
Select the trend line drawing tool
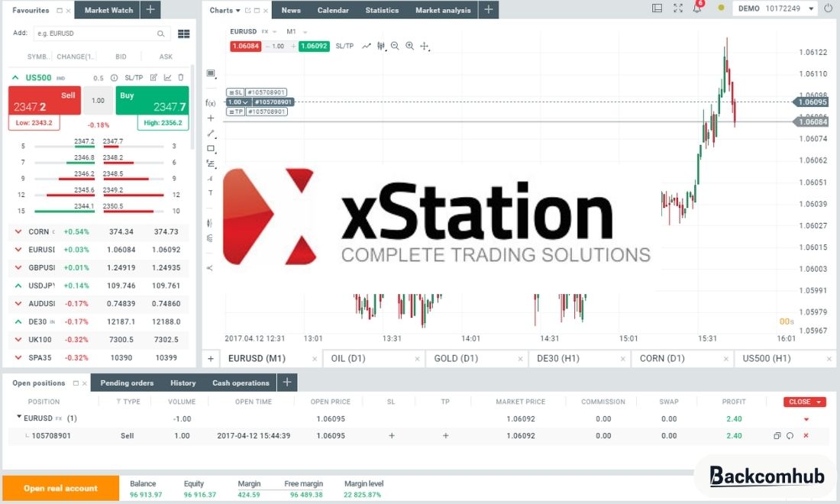coord(211,134)
